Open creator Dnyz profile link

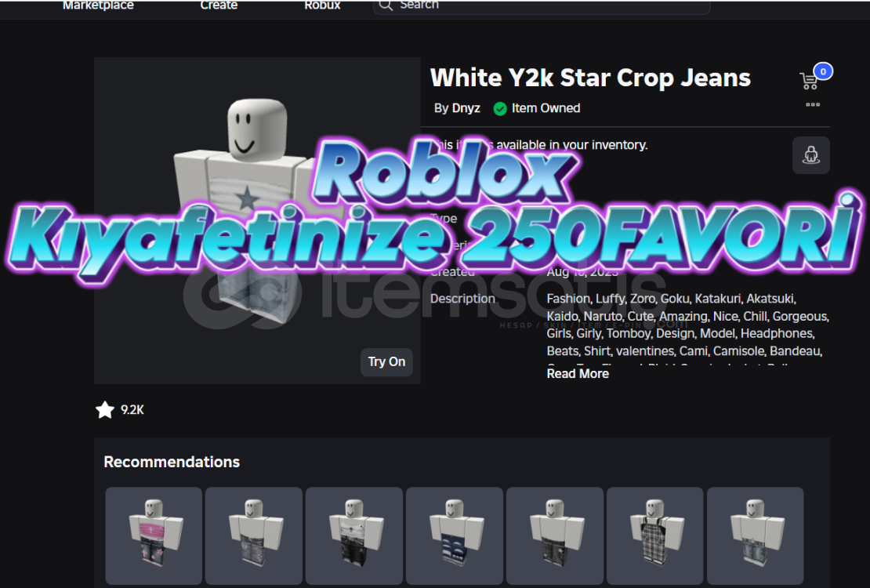[466, 108]
